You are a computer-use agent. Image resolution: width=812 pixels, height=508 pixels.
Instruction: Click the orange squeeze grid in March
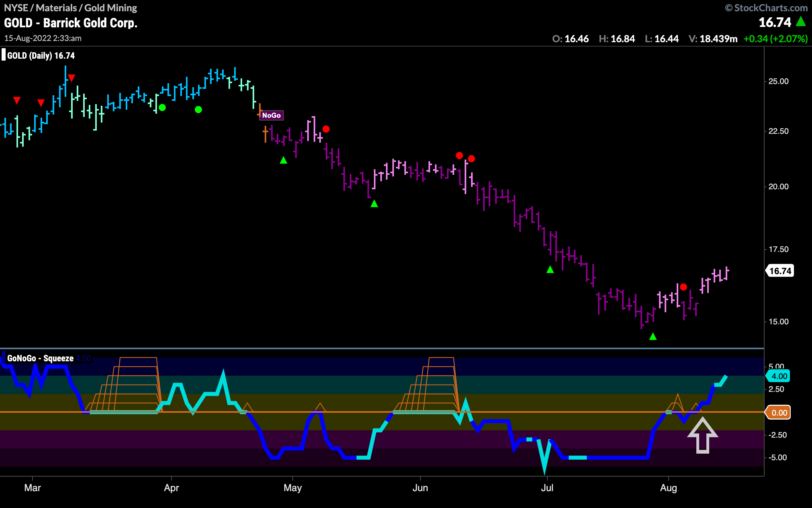coord(124,384)
